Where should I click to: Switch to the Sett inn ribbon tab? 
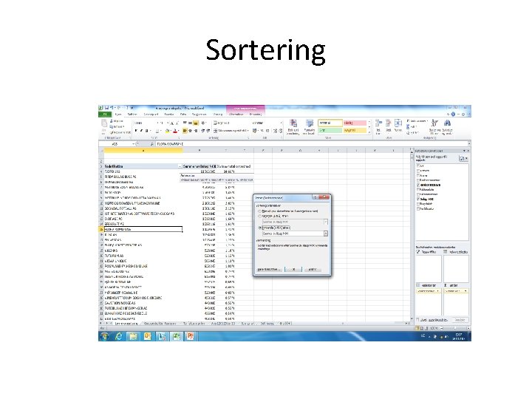pos(132,115)
